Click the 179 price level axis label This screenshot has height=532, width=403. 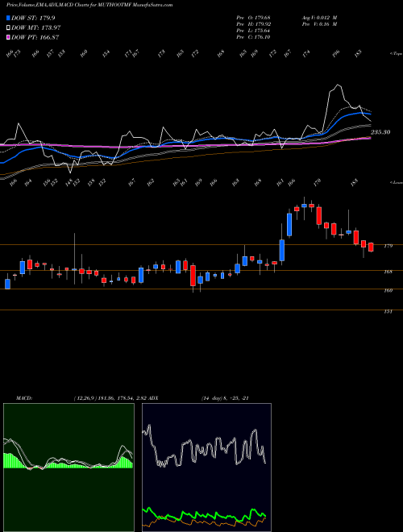pyautogui.click(x=388, y=246)
